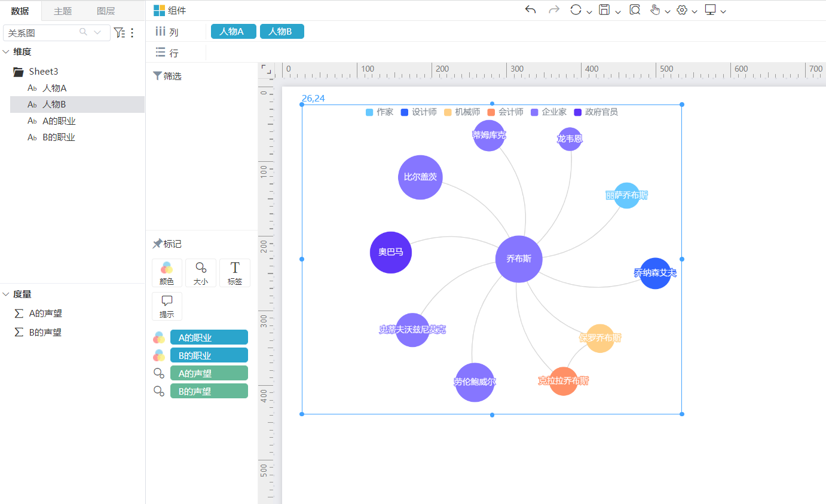
Task: Click the ruler corner origin icon
Action: click(267, 70)
